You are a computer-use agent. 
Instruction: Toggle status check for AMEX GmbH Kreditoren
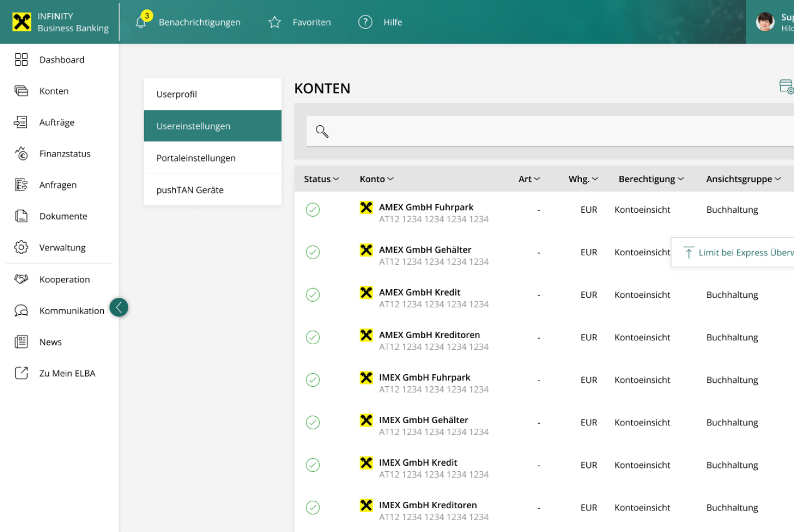(x=312, y=337)
